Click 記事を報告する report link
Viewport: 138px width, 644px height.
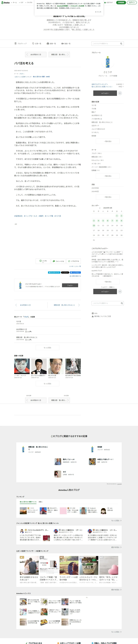tap(75, 276)
